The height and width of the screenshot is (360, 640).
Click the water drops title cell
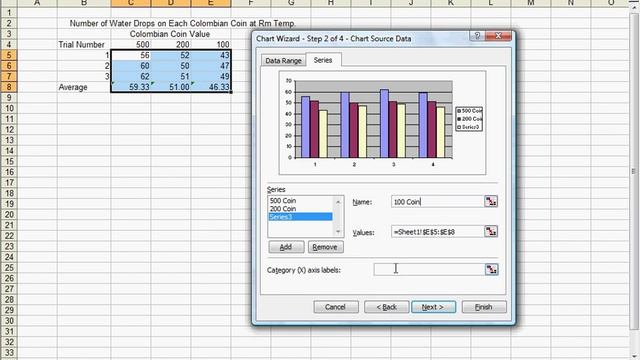click(x=182, y=23)
